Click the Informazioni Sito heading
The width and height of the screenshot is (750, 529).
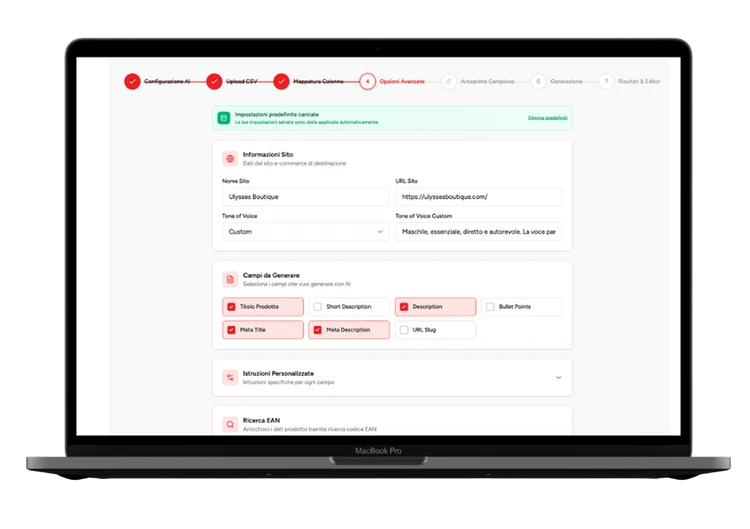[268, 154]
